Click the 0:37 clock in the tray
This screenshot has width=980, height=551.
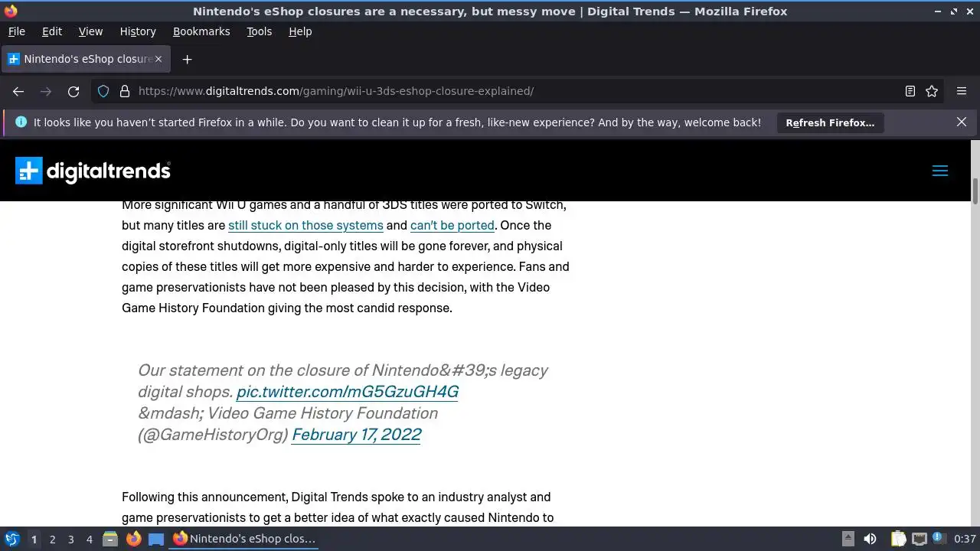[x=965, y=539]
